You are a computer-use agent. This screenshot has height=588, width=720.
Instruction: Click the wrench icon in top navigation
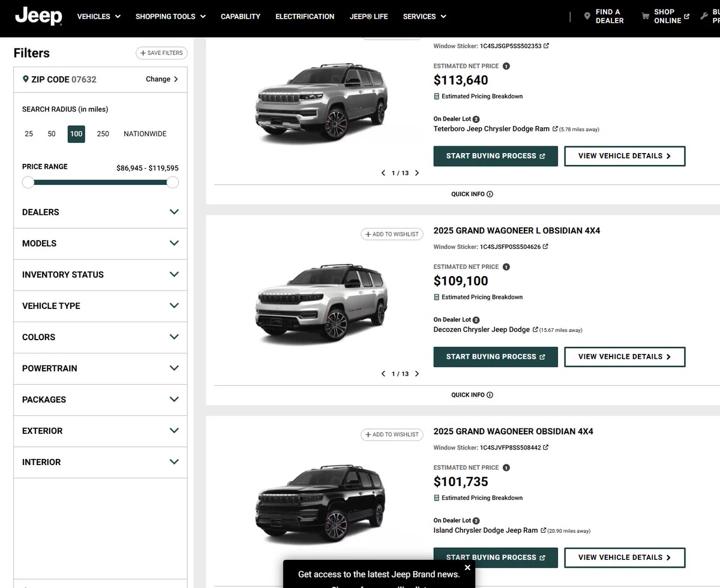[x=704, y=16]
